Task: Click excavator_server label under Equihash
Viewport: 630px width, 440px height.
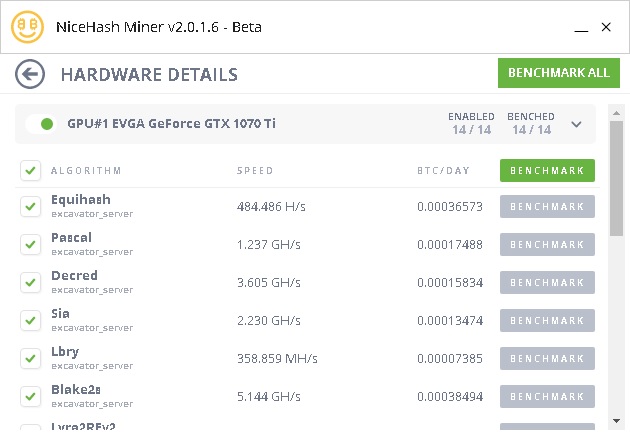Action: pyautogui.click(x=92, y=214)
